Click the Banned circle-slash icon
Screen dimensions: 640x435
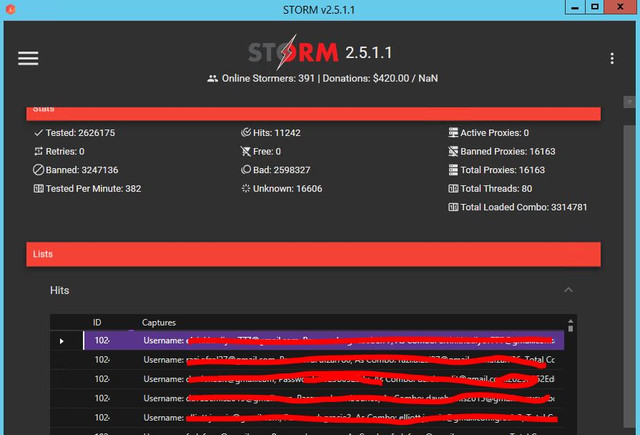(x=38, y=170)
